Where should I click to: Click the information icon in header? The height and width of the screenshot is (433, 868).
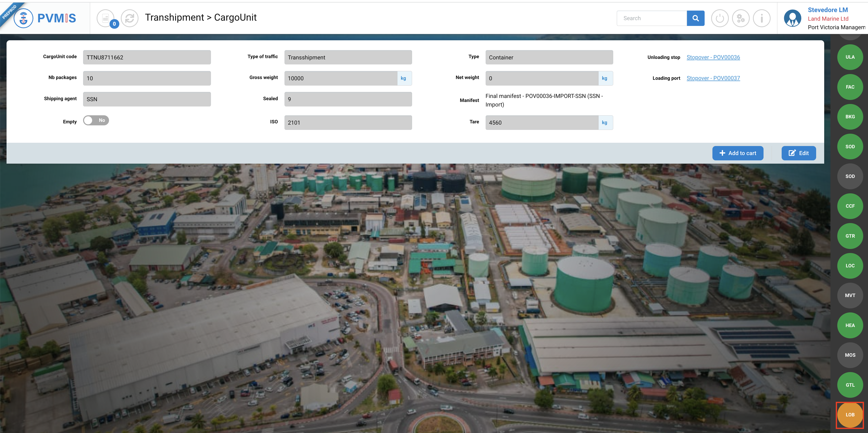pyautogui.click(x=762, y=18)
